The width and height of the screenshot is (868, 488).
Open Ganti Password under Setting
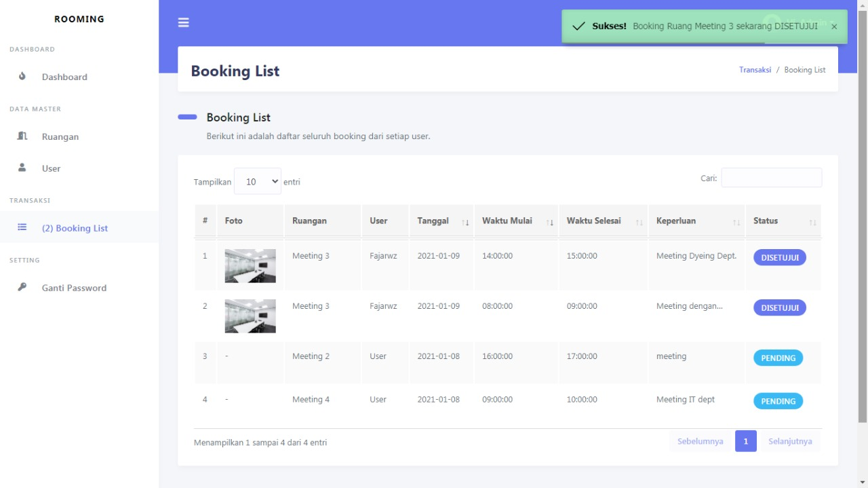click(x=74, y=288)
